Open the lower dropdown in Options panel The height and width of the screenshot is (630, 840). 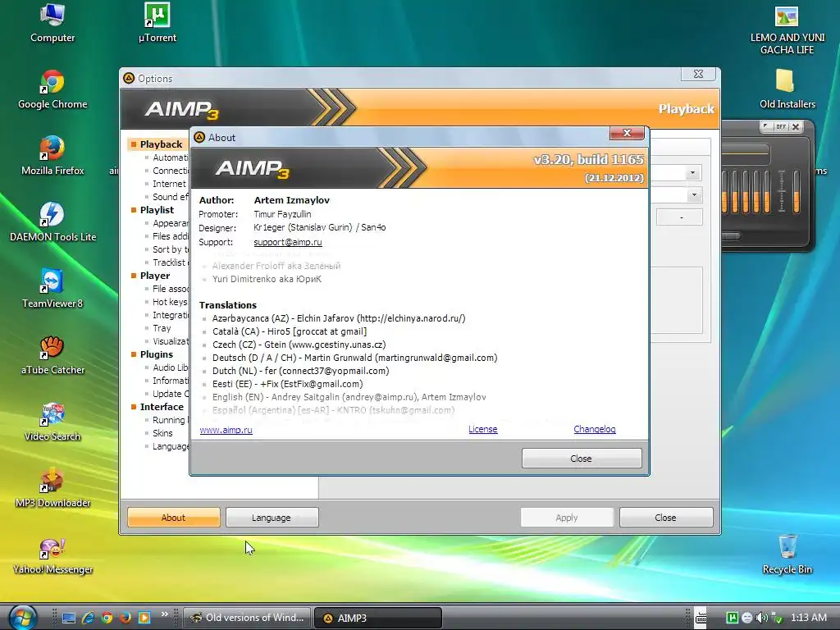pyautogui.click(x=694, y=194)
